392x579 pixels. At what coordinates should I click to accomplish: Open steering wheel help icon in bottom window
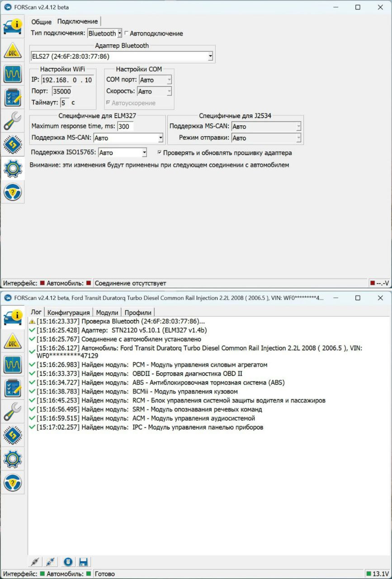(13, 483)
